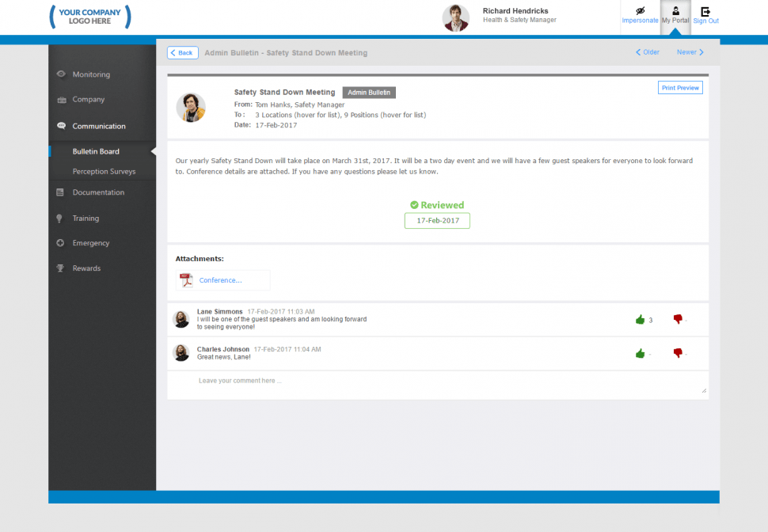Click the Emergency plus icon
The width and height of the screenshot is (768, 532).
pos(60,243)
